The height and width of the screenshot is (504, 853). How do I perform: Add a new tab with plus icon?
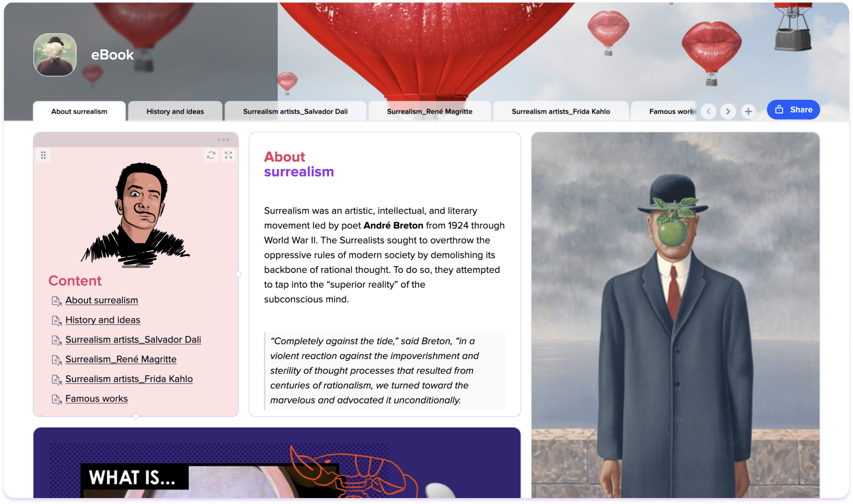(748, 111)
